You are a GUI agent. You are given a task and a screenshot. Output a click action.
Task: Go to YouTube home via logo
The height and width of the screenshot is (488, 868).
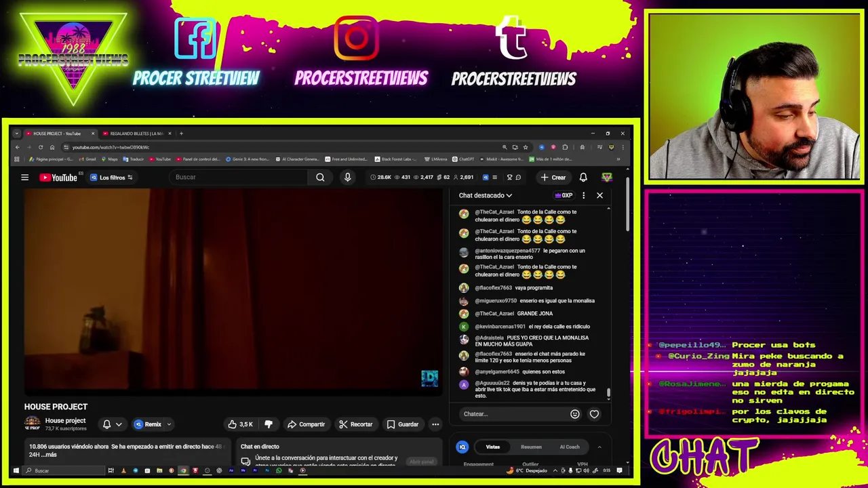tap(58, 178)
